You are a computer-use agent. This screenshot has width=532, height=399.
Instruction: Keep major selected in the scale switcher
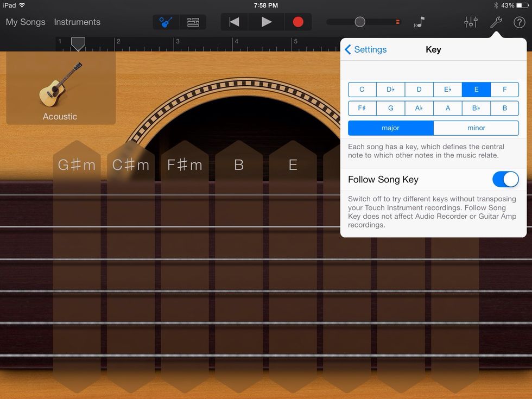[390, 128]
